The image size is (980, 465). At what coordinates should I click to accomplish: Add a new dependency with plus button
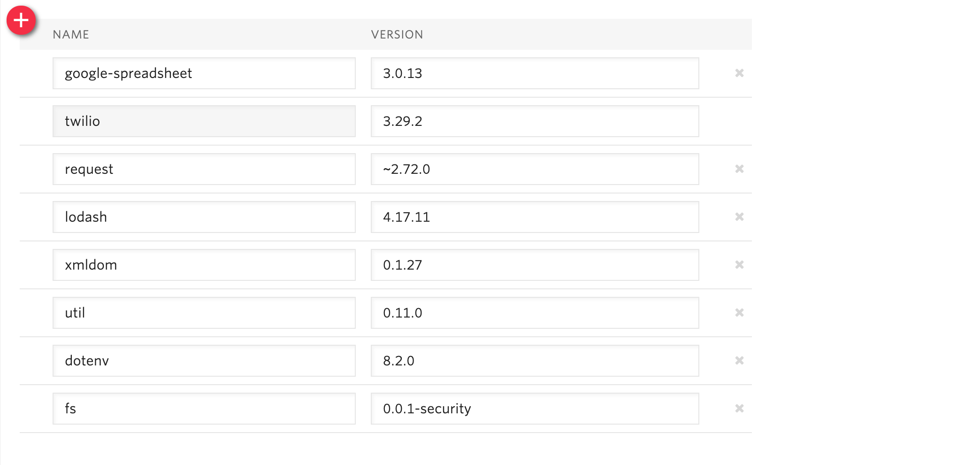click(x=21, y=20)
